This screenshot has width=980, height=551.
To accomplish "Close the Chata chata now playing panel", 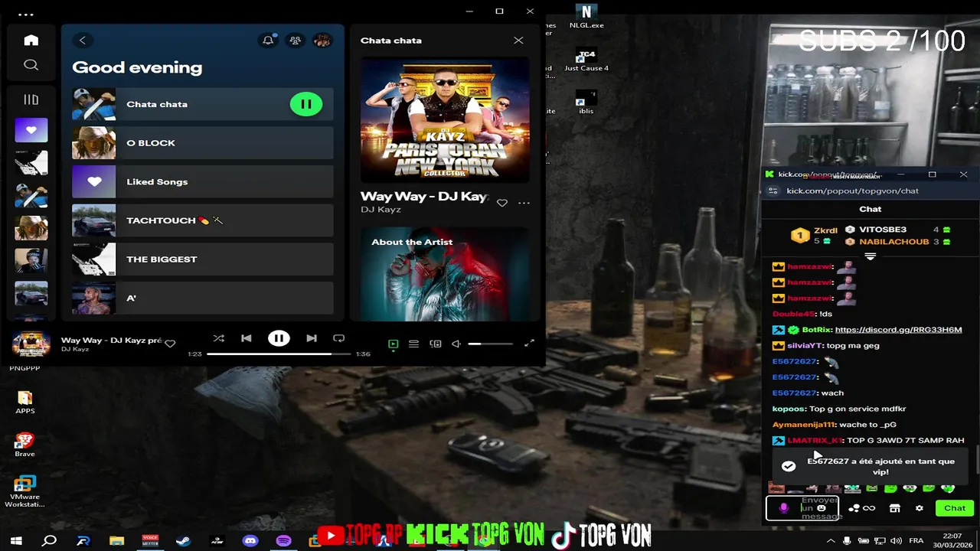I will pyautogui.click(x=518, y=41).
